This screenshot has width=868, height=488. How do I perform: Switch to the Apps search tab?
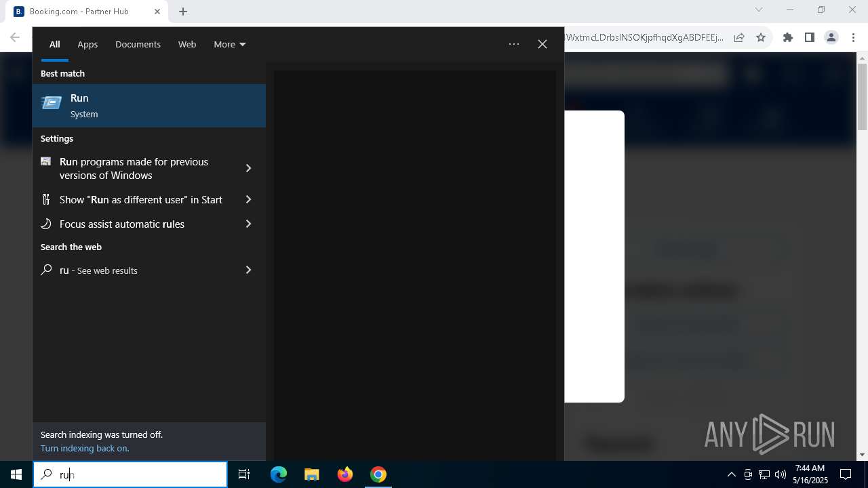[x=87, y=44]
